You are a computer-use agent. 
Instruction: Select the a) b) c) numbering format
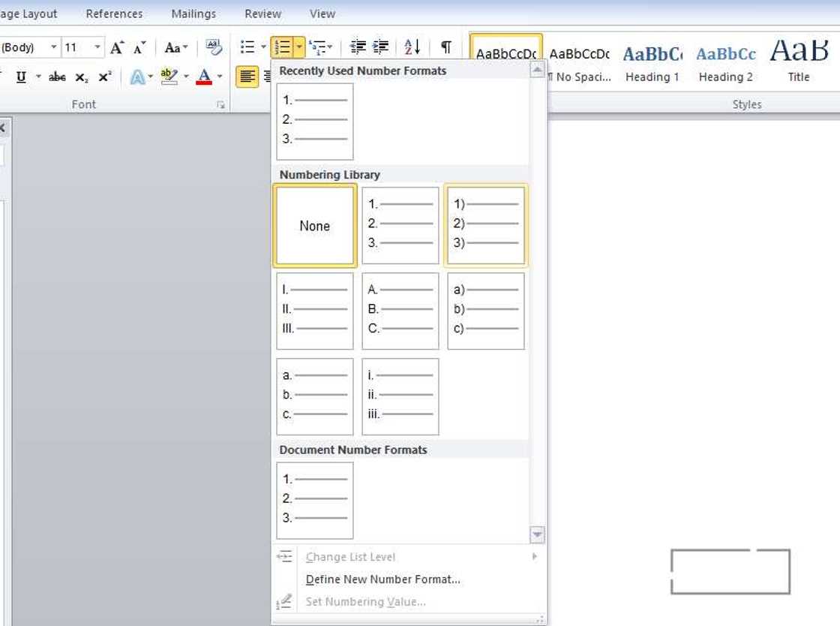pyautogui.click(x=485, y=309)
